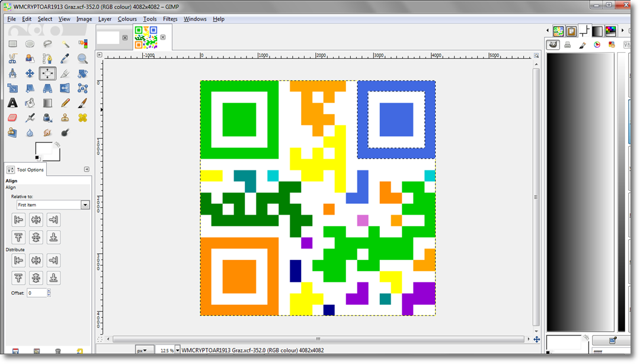Select the Colour Picker tool
Screen dimensions: 640x364
coord(65,59)
